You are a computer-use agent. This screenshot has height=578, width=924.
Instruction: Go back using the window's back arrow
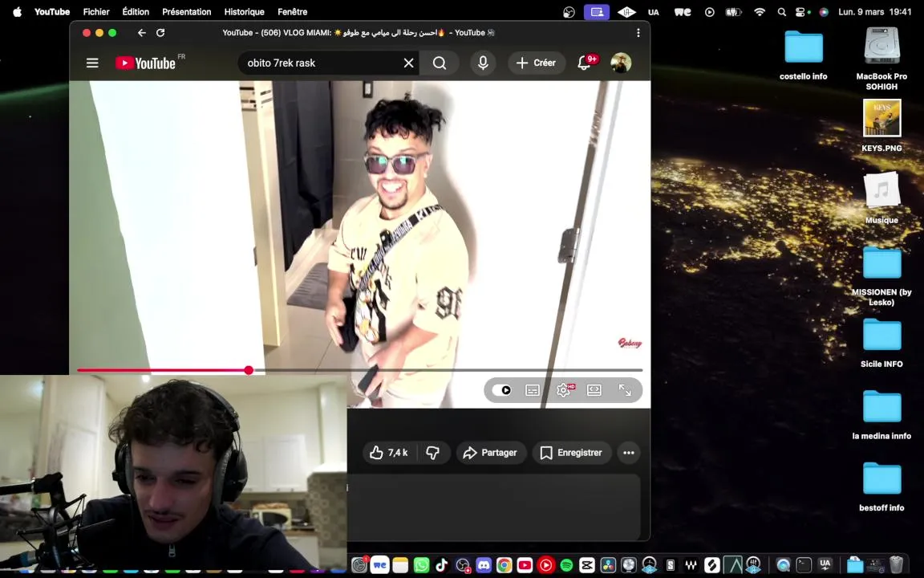pyautogui.click(x=141, y=33)
